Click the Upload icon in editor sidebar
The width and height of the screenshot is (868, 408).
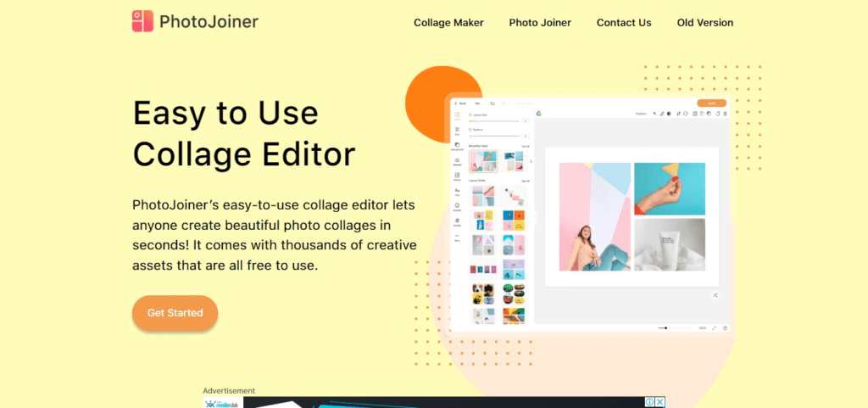coord(457,161)
